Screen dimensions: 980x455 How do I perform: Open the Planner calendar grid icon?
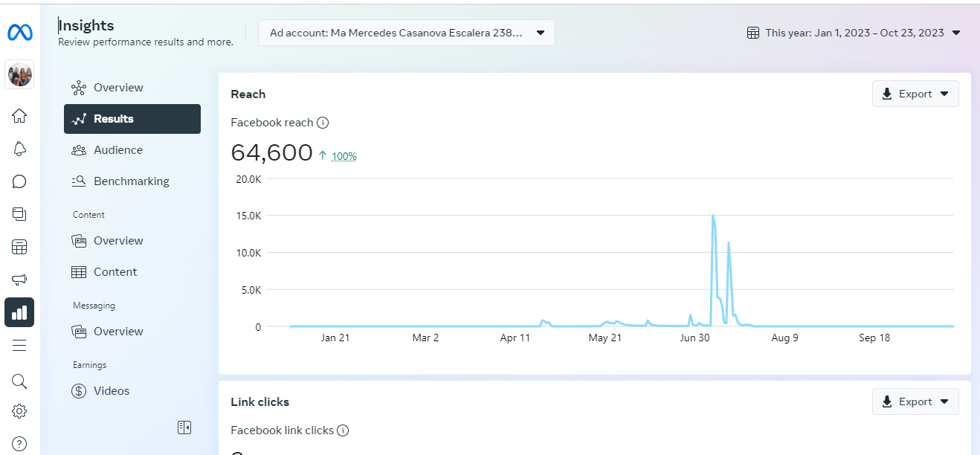point(19,247)
